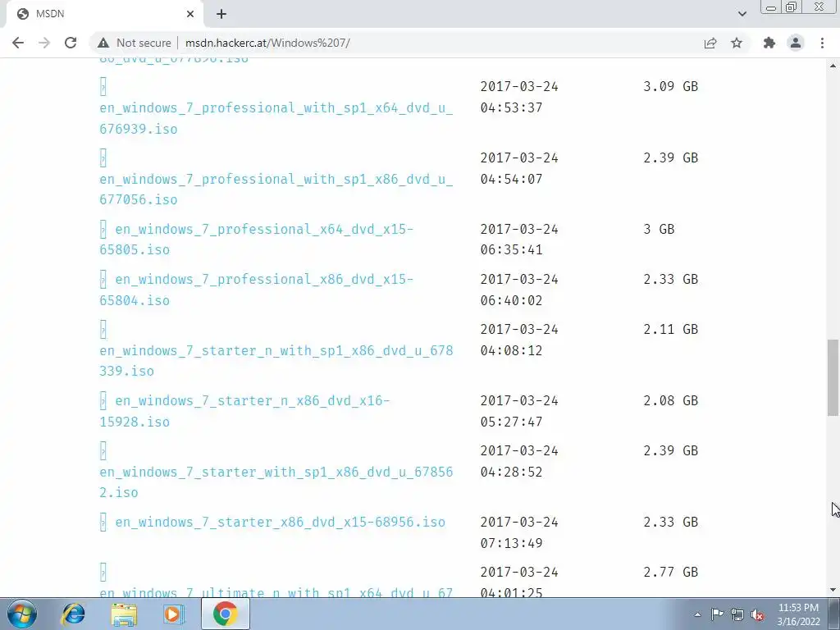Image resolution: width=840 pixels, height=630 pixels.
Task: Bookmark this page with star icon
Action: (737, 43)
